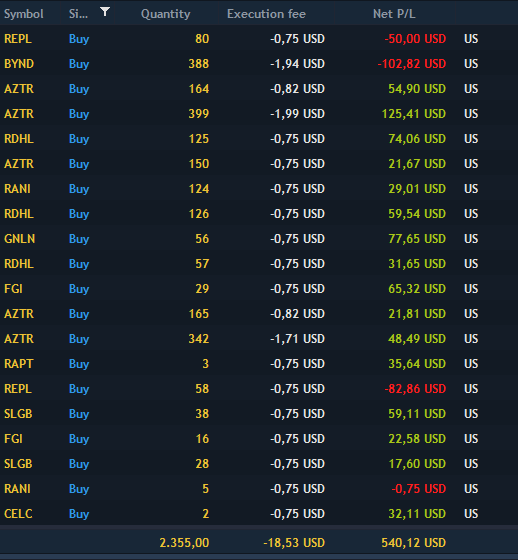Image resolution: width=518 pixels, height=560 pixels.
Task: Click the total quantity 2.355,00
Action: (184, 543)
